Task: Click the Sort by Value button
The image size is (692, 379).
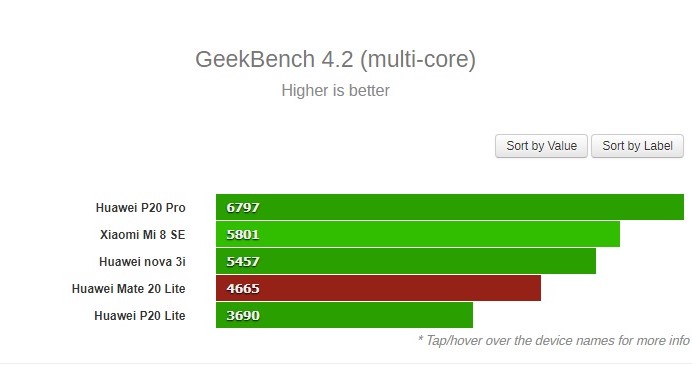Action: point(541,146)
